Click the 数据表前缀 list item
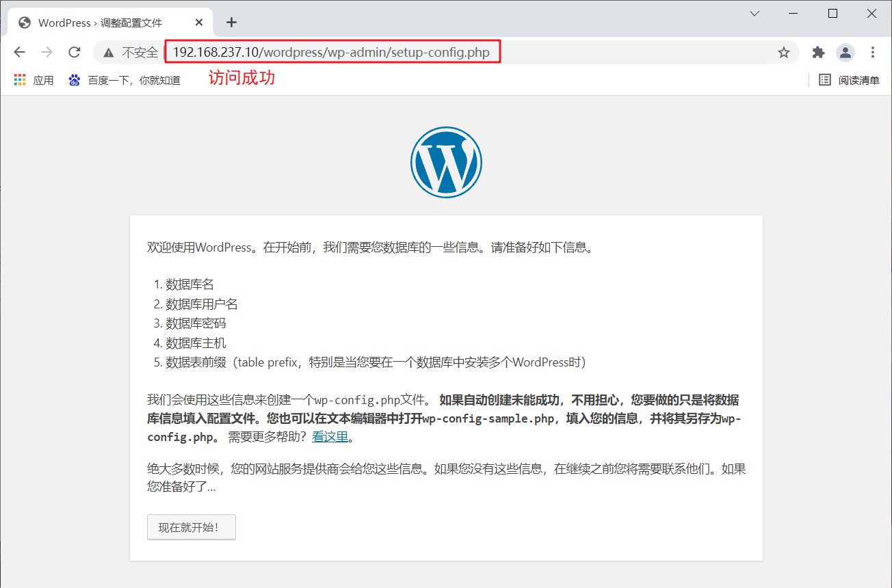Screen dimensions: 892x588 (x=376, y=362)
